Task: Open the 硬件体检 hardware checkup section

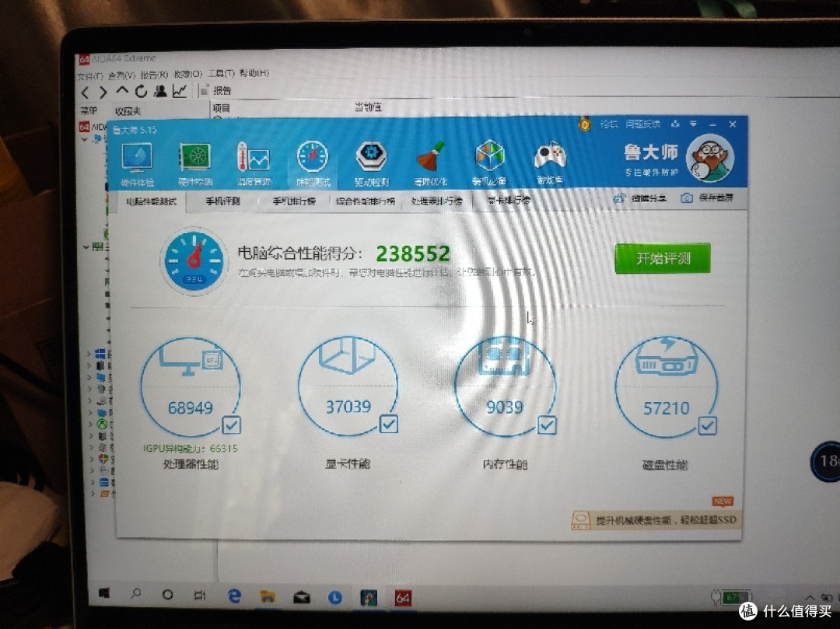Action: [x=137, y=165]
